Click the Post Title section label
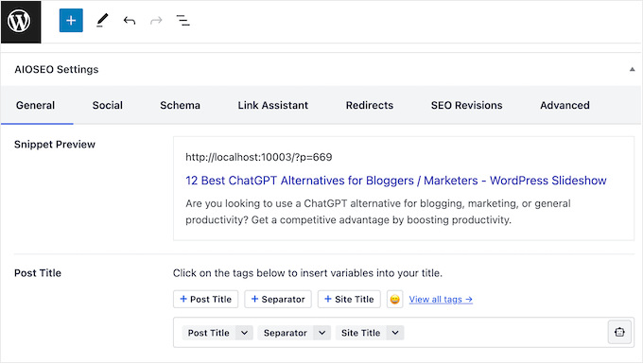 (x=38, y=273)
